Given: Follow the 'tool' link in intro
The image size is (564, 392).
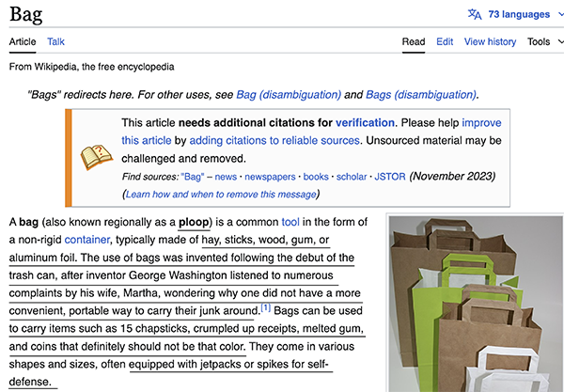Looking at the screenshot, I should click(x=290, y=222).
